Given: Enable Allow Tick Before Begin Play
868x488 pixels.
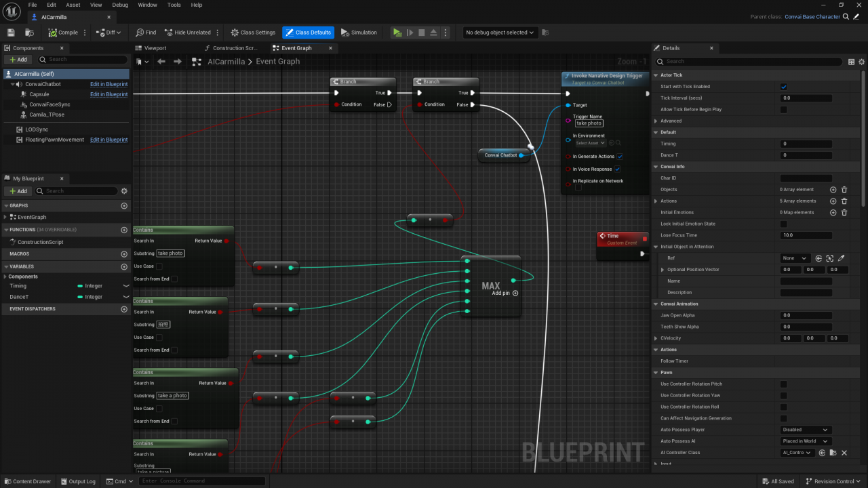Looking at the screenshot, I should pos(784,110).
